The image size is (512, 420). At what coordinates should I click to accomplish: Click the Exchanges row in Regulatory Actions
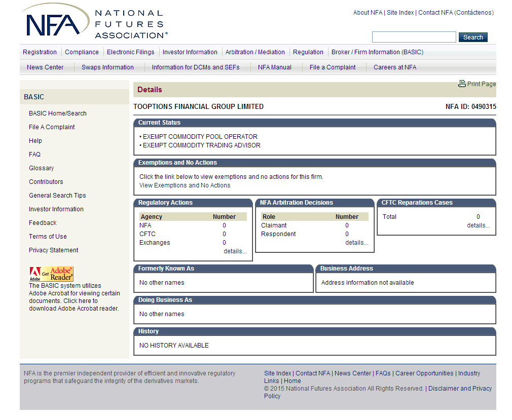coord(193,243)
